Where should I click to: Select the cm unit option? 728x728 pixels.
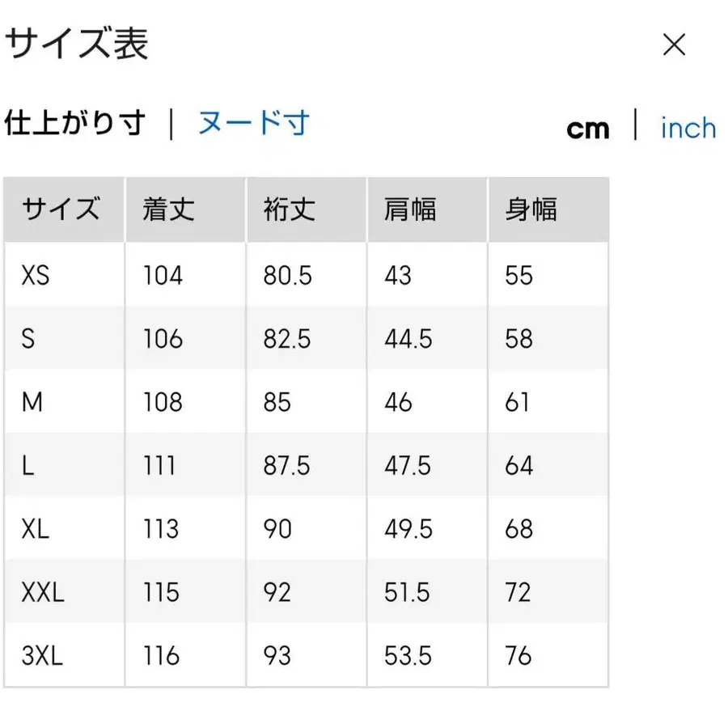tap(588, 127)
